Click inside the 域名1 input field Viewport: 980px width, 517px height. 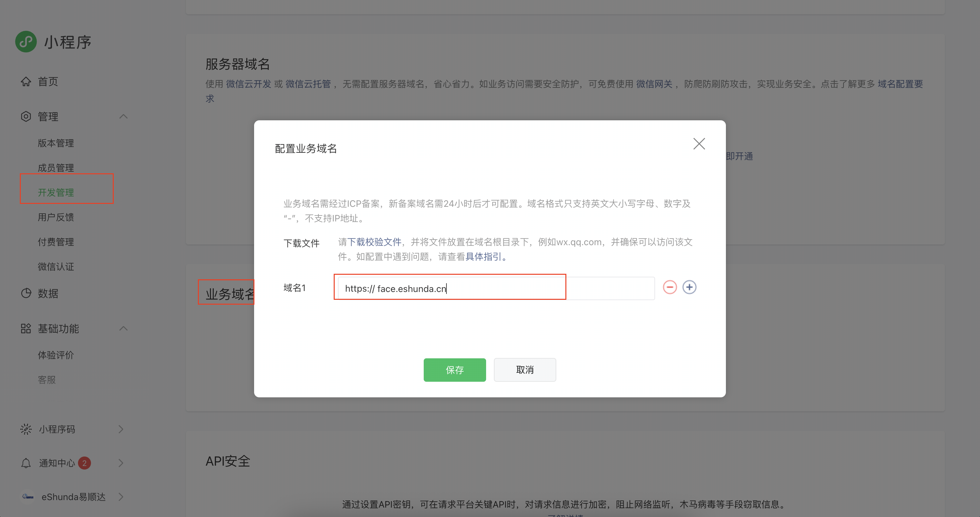tap(450, 288)
